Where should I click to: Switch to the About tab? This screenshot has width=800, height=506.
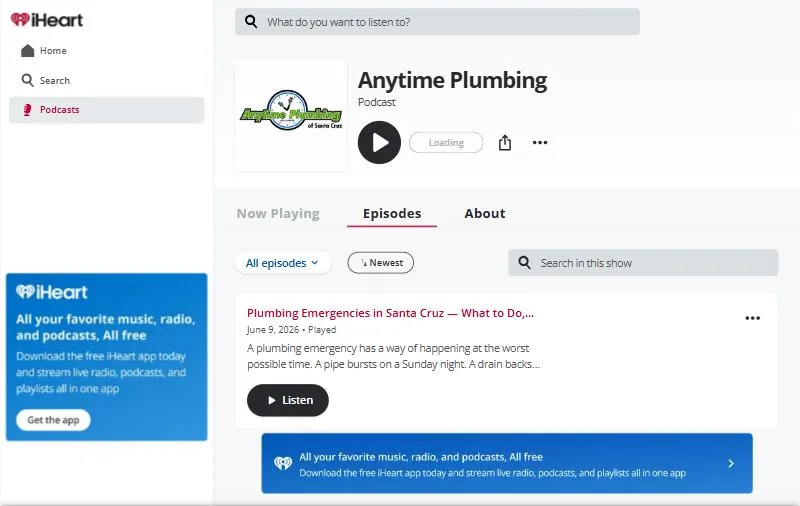[x=485, y=213]
